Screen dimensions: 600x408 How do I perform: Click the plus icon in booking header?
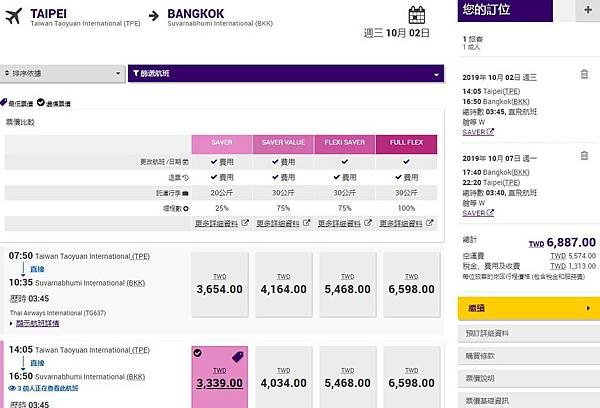(x=588, y=10)
